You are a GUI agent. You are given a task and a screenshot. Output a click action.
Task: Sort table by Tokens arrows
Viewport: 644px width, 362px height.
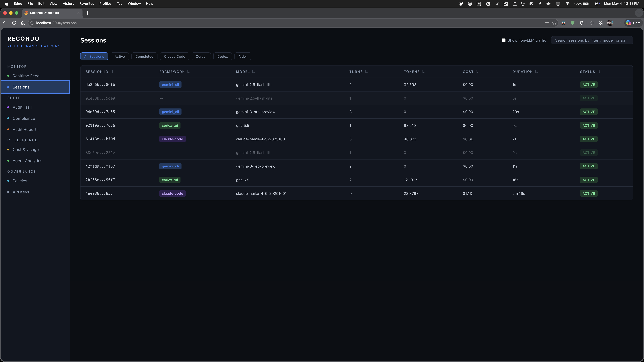pyautogui.click(x=423, y=72)
